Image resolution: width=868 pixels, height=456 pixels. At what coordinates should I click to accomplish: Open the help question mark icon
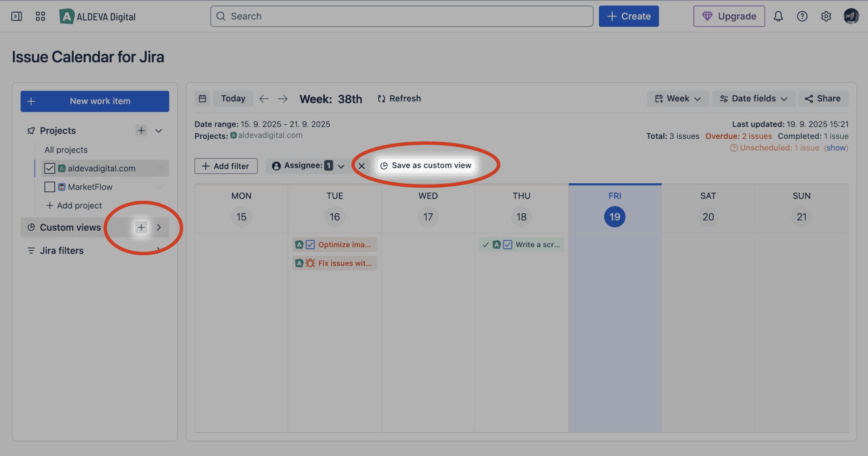[x=802, y=17]
